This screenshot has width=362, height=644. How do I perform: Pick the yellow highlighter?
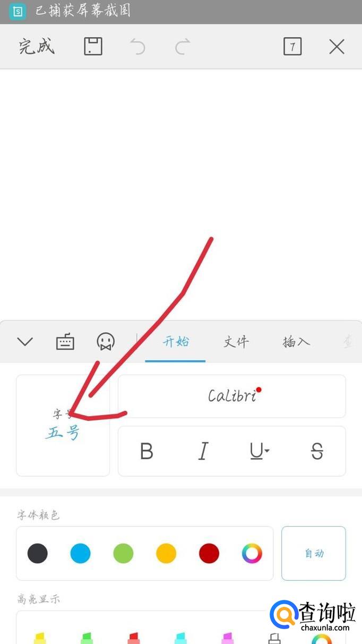tap(40, 637)
